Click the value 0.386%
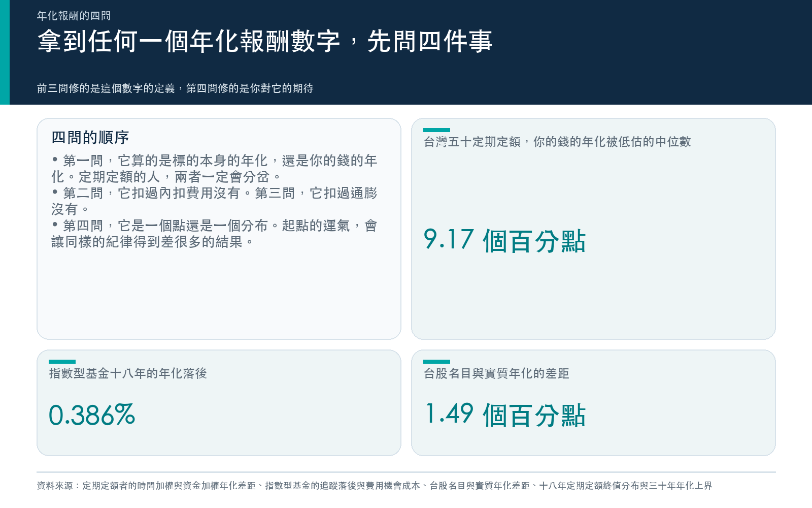Screen dimensions: 812x508 [x=92, y=415]
